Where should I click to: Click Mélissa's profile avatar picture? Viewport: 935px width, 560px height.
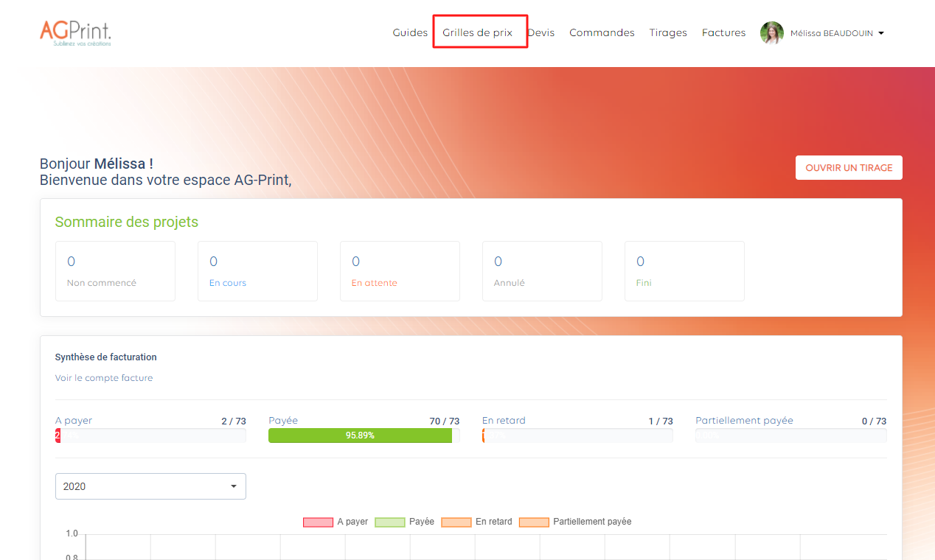pyautogui.click(x=772, y=33)
